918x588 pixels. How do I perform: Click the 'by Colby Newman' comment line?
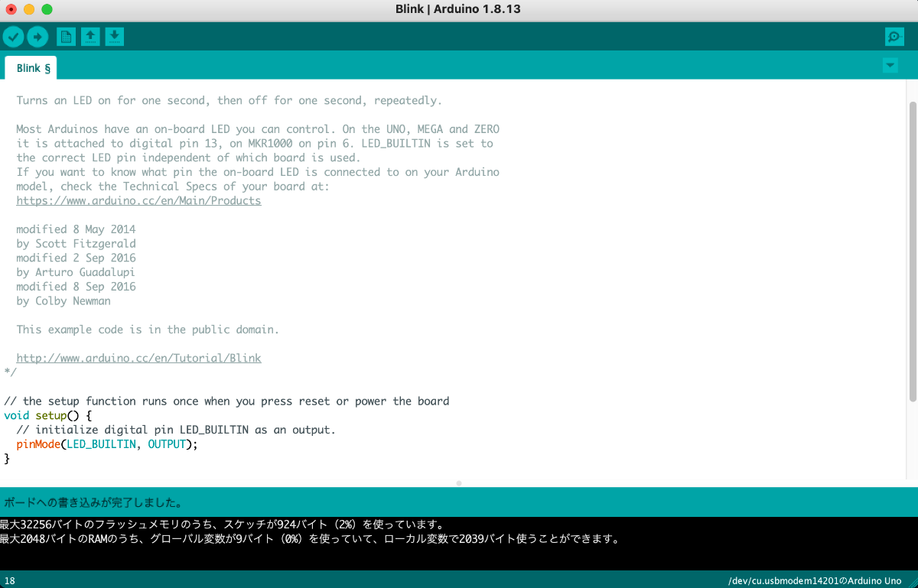coord(63,300)
